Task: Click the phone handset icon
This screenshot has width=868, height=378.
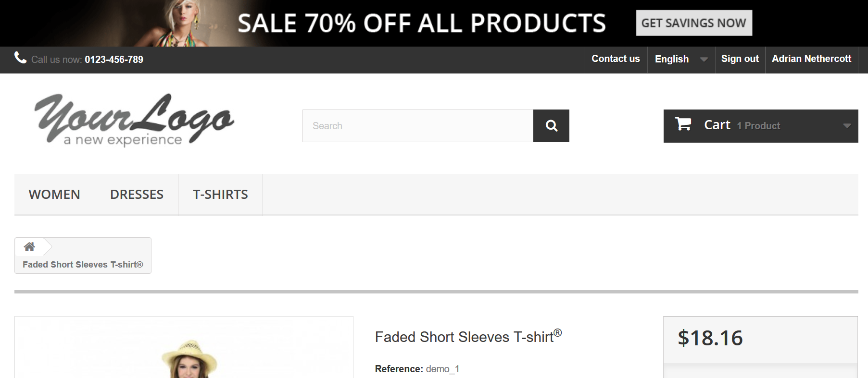Action: pyautogui.click(x=20, y=58)
